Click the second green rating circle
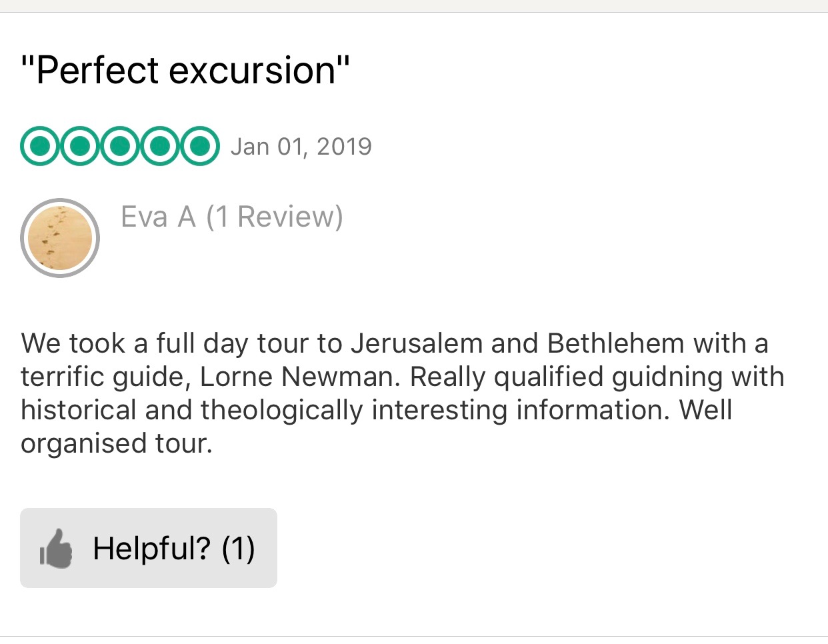828x644 pixels. 80,145
